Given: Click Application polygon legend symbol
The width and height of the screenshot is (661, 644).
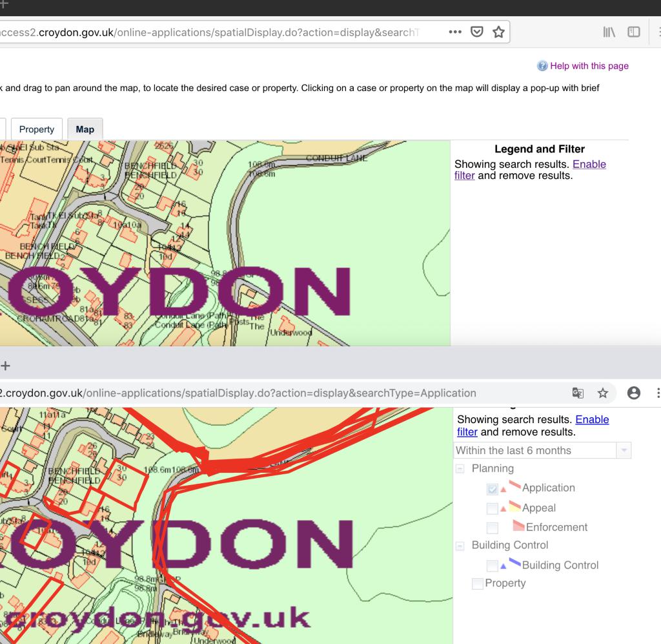Looking at the screenshot, I should point(514,484).
